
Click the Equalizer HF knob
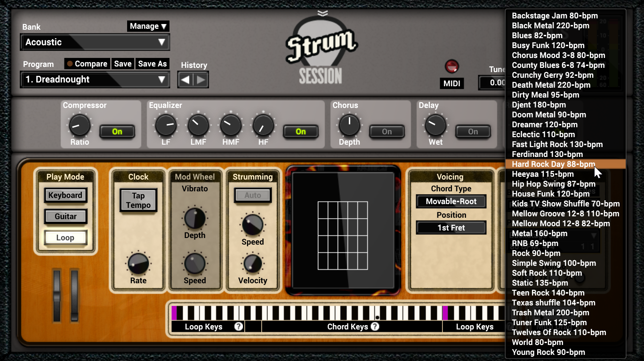(x=263, y=125)
